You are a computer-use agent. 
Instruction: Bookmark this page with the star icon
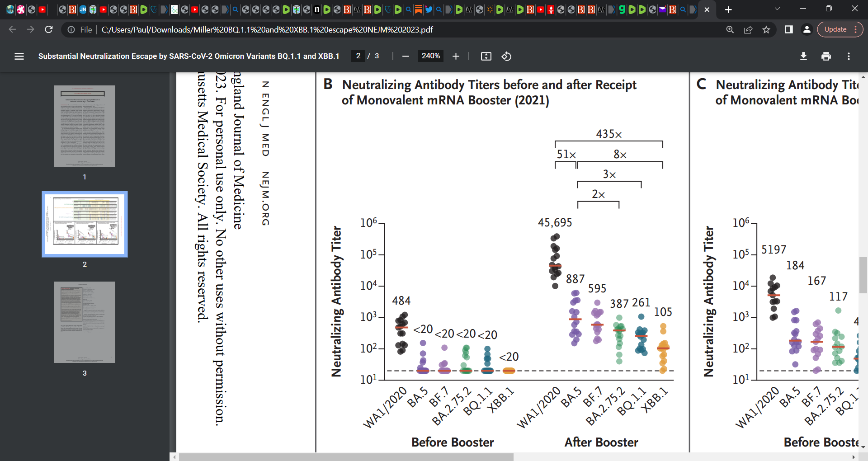(766, 29)
